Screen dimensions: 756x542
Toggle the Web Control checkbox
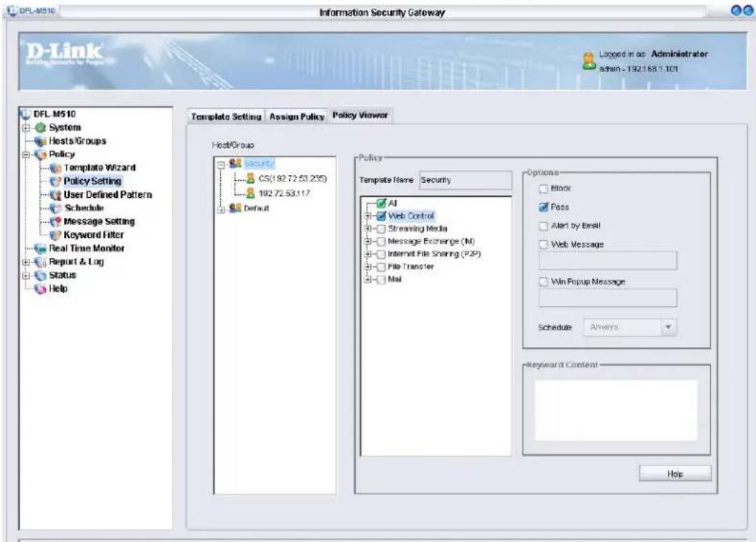[x=382, y=216]
